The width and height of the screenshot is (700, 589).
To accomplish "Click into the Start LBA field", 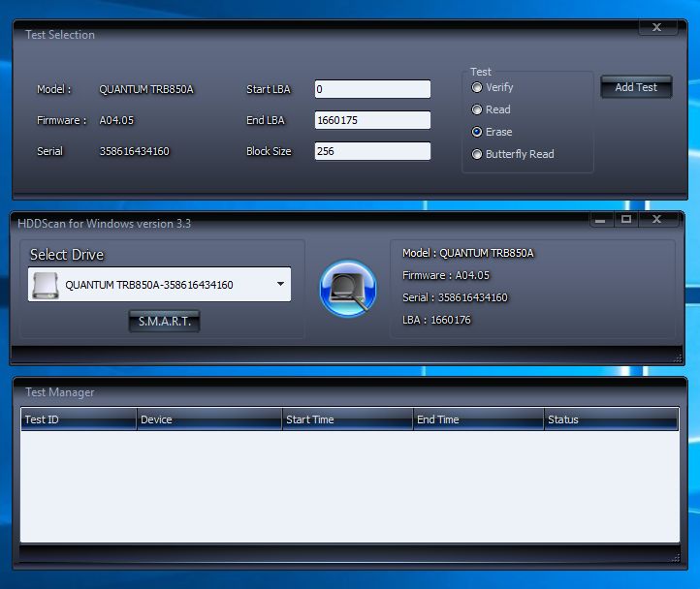I will (372, 89).
